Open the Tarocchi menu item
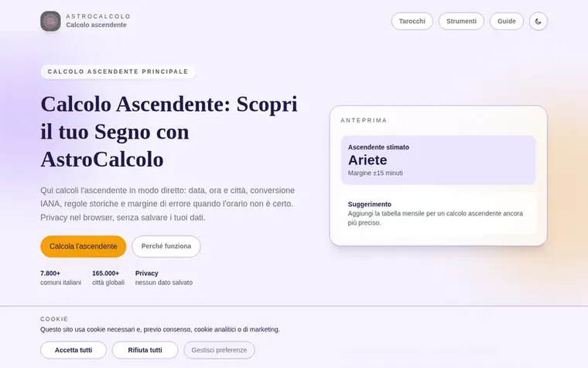 point(412,22)
